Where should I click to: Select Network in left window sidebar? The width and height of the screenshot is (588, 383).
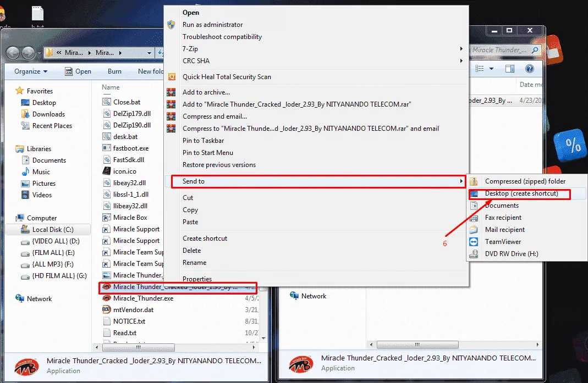tap(34, 299)
